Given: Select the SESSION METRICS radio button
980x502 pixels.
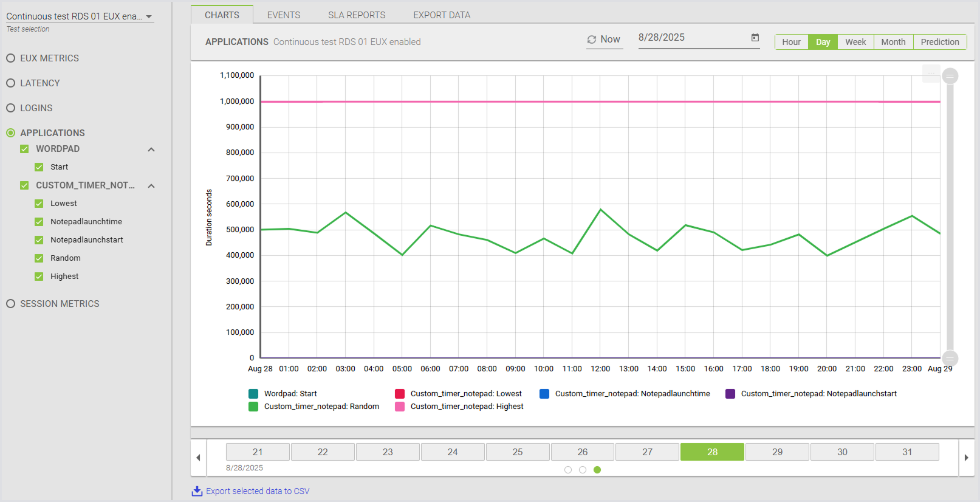Looking at the screenshot, I should 11,304.
